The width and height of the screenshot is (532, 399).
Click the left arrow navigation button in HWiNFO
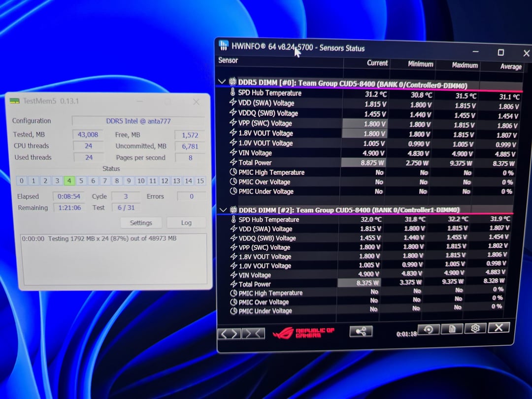(224, 334)
